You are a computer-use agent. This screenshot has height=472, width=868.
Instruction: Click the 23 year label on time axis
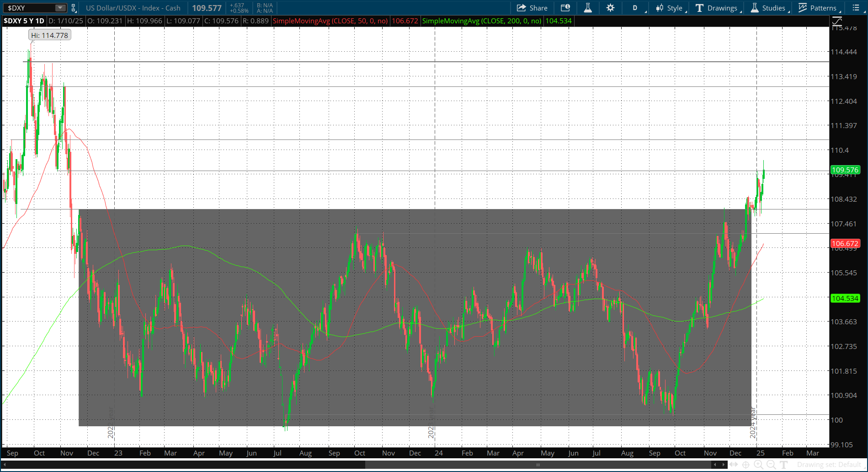(x=118, y=453)
